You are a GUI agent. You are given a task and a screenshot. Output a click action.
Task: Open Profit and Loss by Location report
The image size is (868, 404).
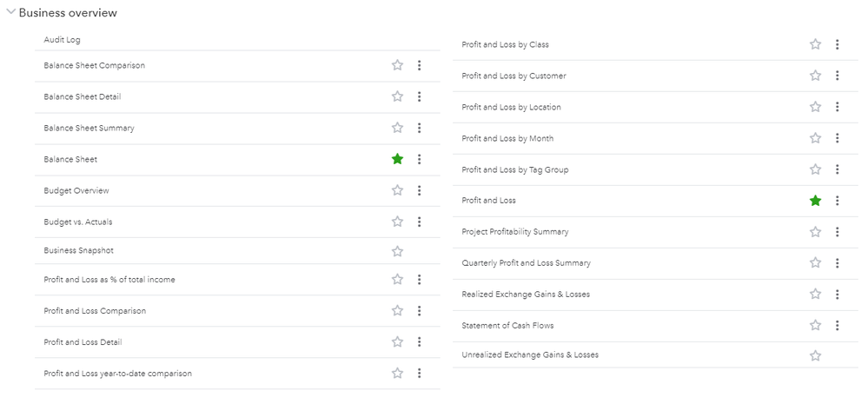coord(511,107)
